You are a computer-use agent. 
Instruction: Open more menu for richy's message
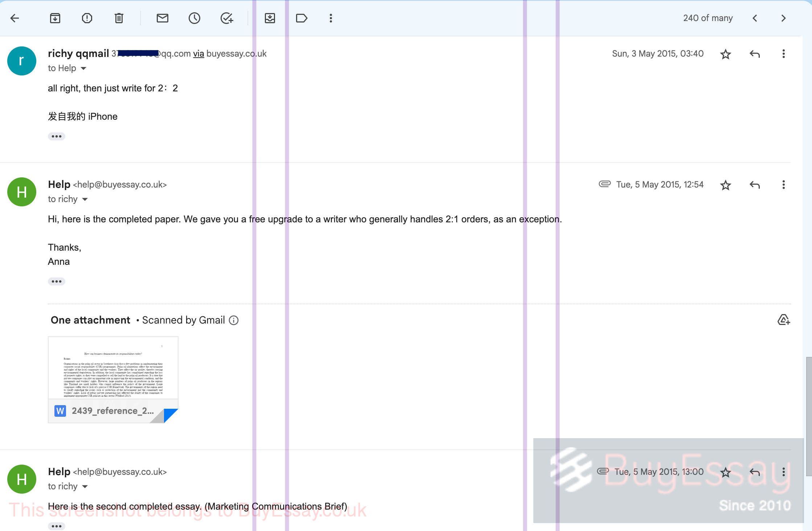coord(784,54)
